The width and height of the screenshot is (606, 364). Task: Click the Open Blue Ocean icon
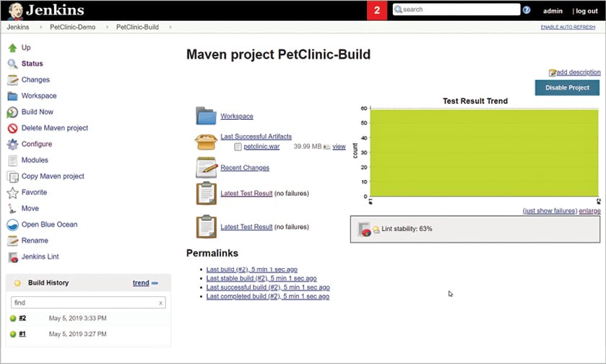tap(12, 225)
